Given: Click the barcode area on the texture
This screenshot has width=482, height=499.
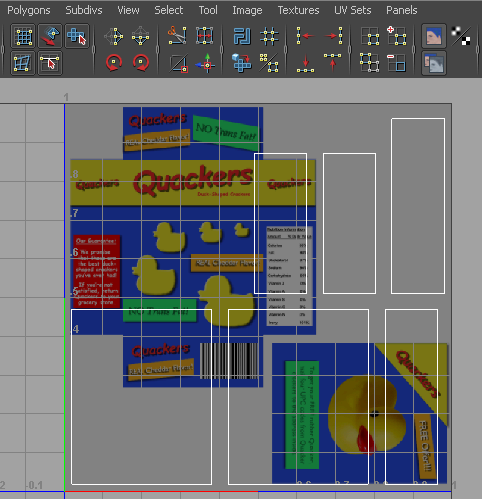Looking at the screenshot, I should [x=229, y=361].
